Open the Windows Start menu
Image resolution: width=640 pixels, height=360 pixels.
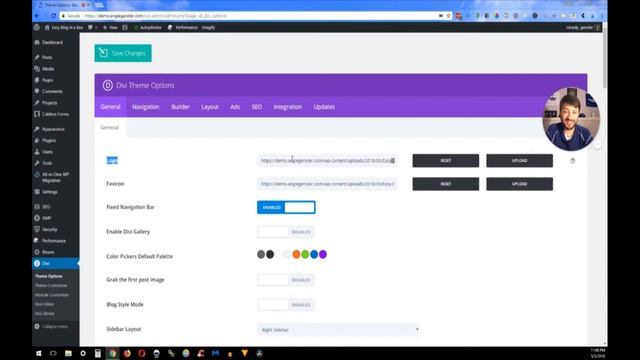tap(39, 353)
